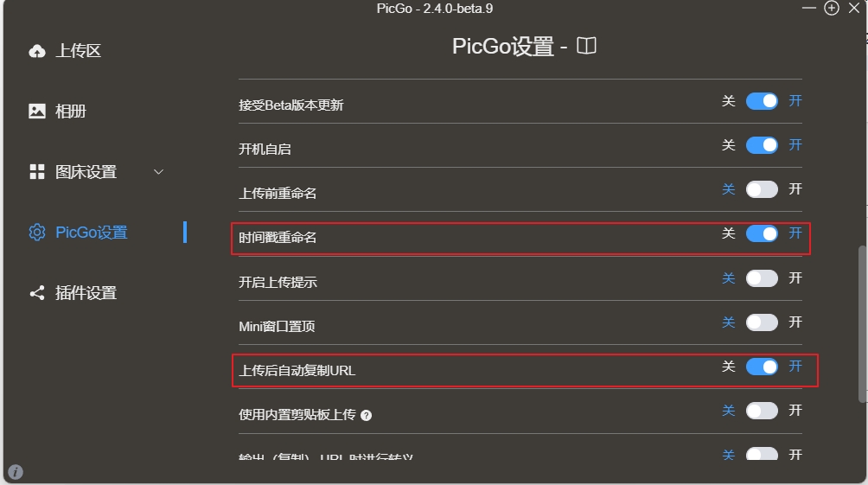Turn off the 开机自启 switch

[x=762, y=145]
